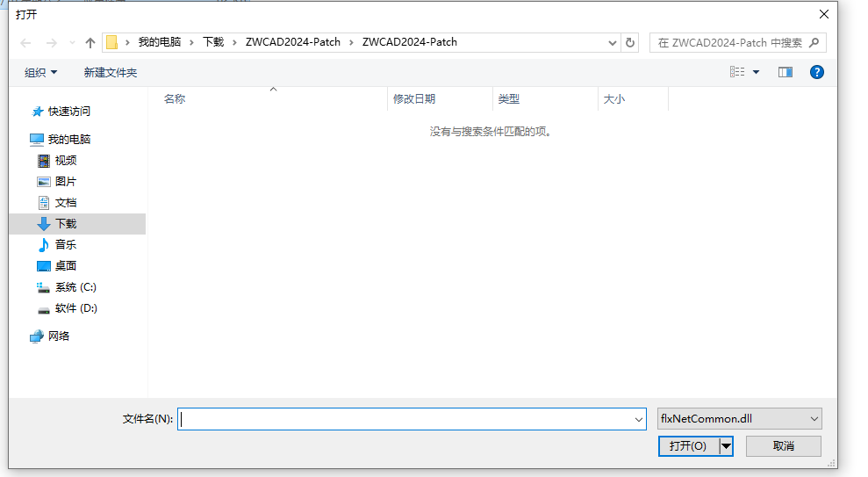The image size is (868, 477).
Task: Toggle the preview pane icon
Action: click(x=785, y=72)
